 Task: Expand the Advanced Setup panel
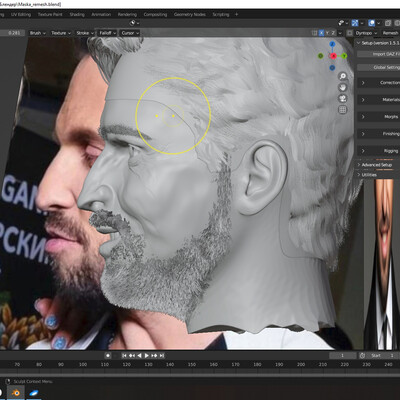coord(378,165)
